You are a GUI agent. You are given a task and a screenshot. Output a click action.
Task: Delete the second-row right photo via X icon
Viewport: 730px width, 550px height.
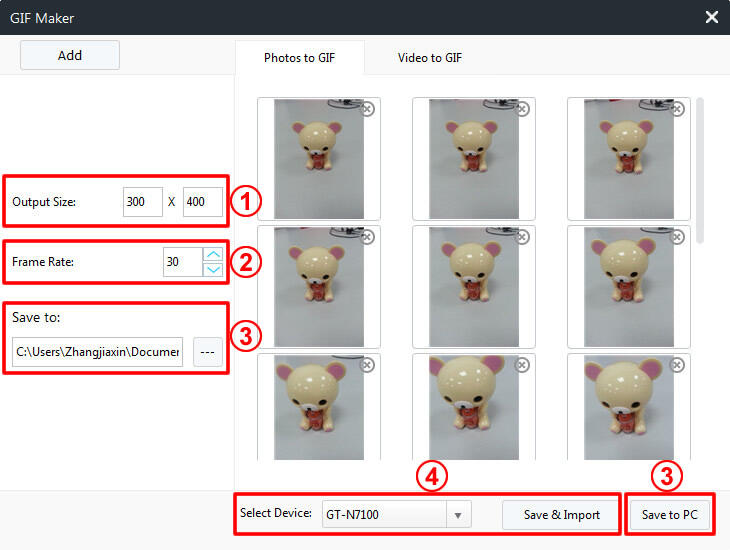pos(678,237)
